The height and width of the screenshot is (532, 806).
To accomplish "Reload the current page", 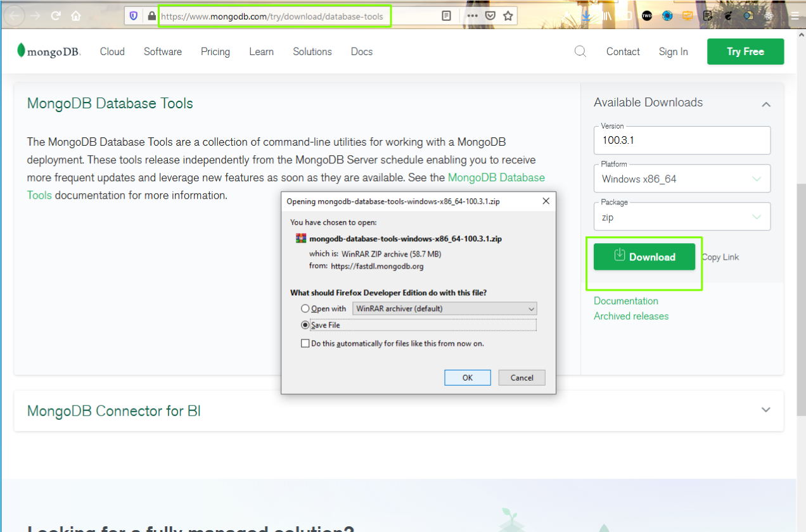I will pyautogui.click(x=56, y=16).
